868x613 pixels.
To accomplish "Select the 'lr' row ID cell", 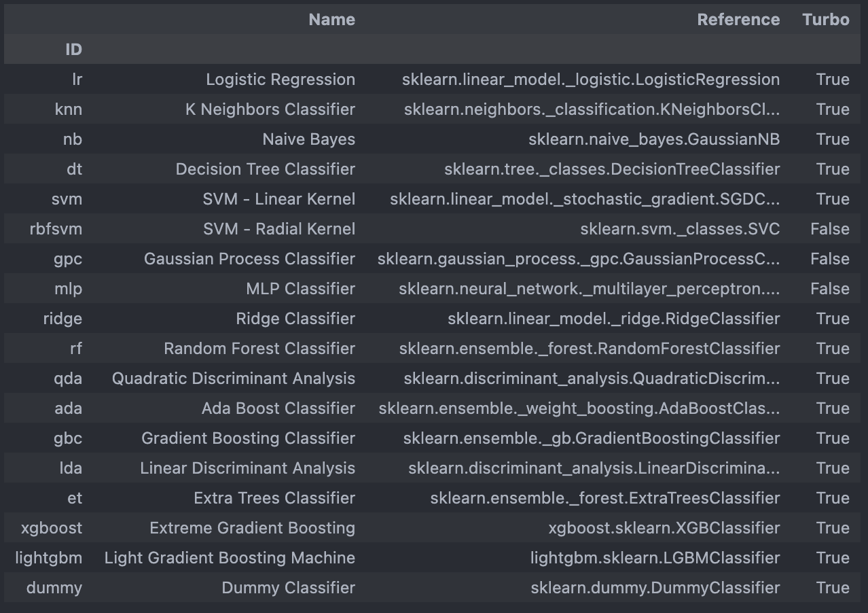I will [x=77, y=80].
